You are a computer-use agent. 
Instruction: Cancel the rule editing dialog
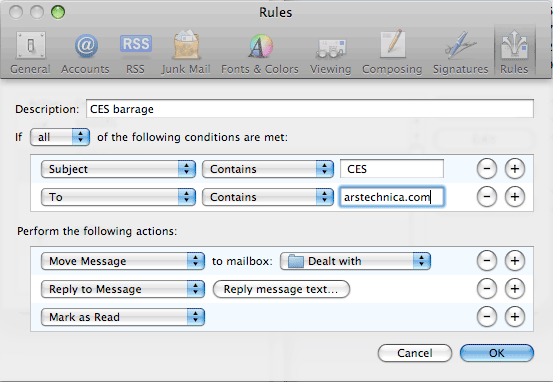(415, 353)
